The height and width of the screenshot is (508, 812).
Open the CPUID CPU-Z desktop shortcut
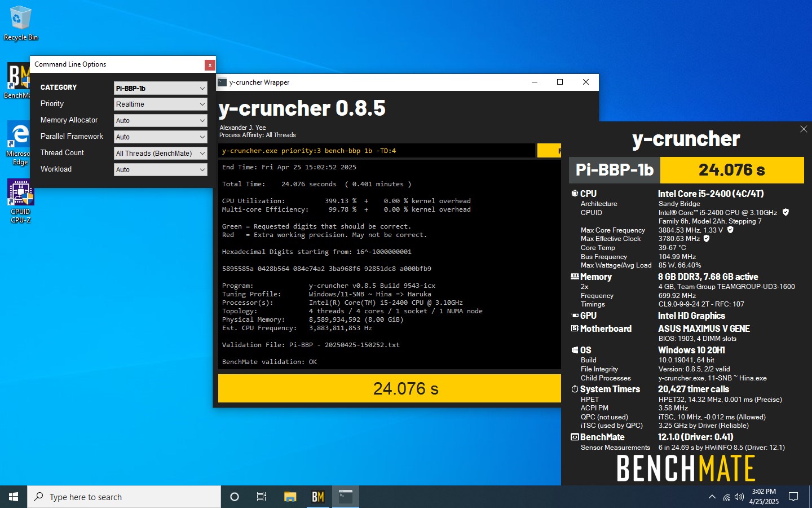[x=20, y=202]
